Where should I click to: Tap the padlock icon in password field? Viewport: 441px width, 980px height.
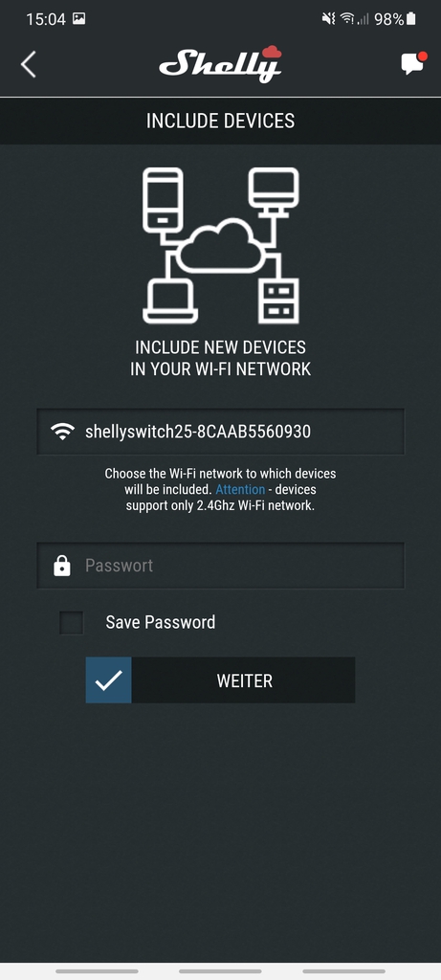point(62,566)
